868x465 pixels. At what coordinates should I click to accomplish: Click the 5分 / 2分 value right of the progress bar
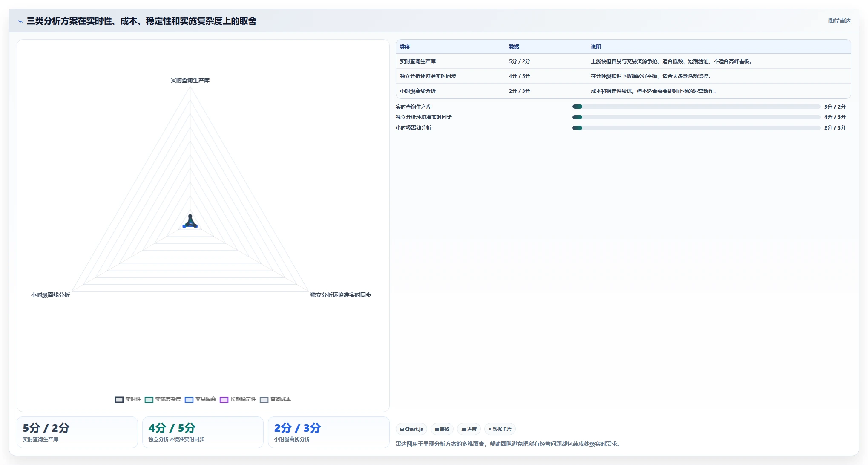(x=835, y=107)
